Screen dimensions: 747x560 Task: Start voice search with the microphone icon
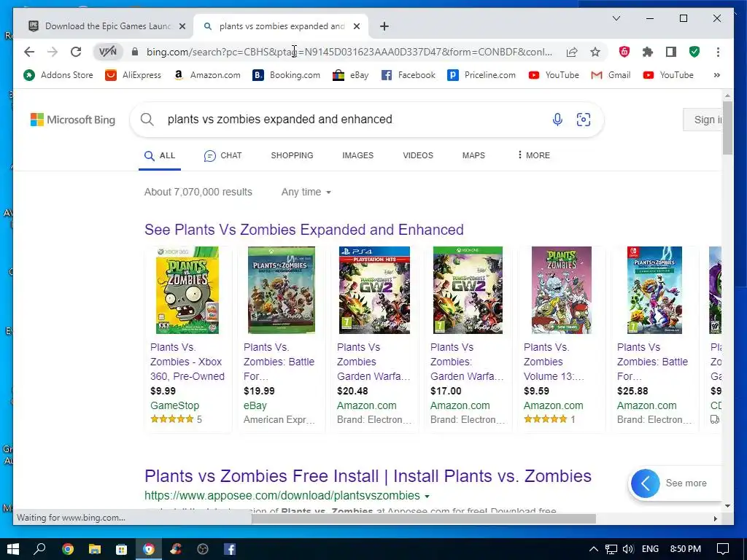pos(557,120)
